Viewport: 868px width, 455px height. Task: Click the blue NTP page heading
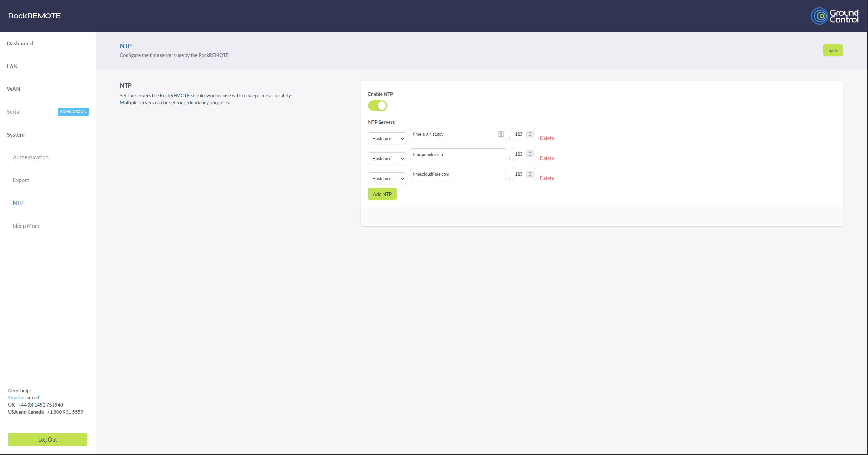point(125,46)
